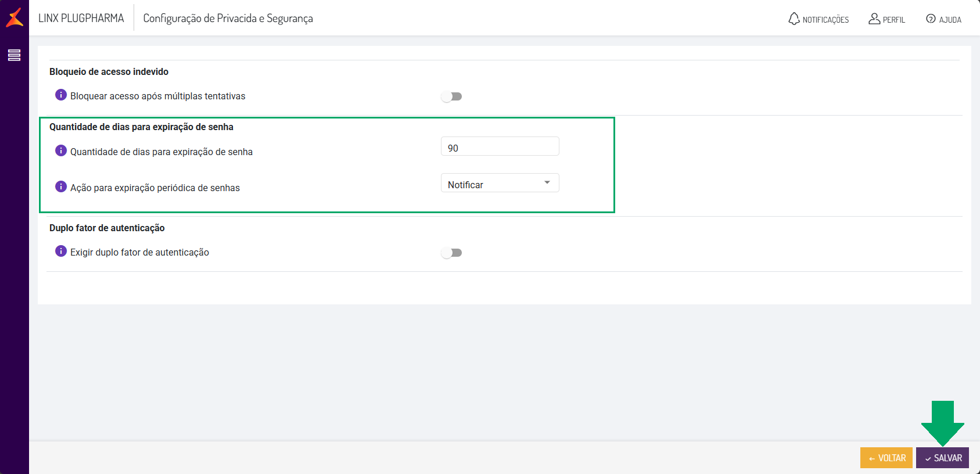Image resolution: width=980 pixels, height=474 pixels.
Task: Toggle Exigir duplo fator de autenticação switch
Action: click(451, 253)
